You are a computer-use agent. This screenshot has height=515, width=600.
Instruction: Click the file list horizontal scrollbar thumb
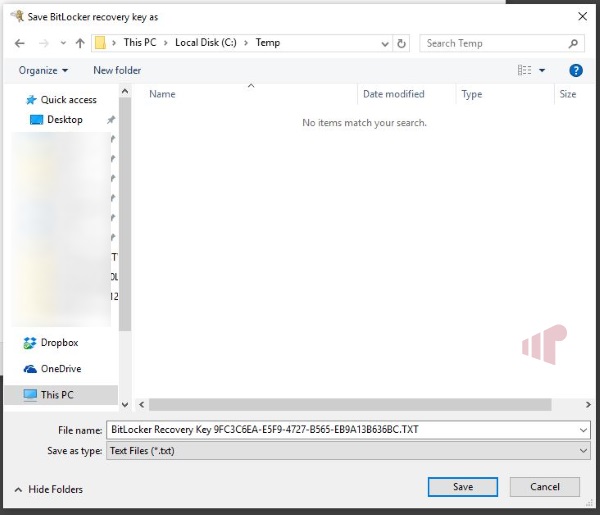click(x=350, y=404)
